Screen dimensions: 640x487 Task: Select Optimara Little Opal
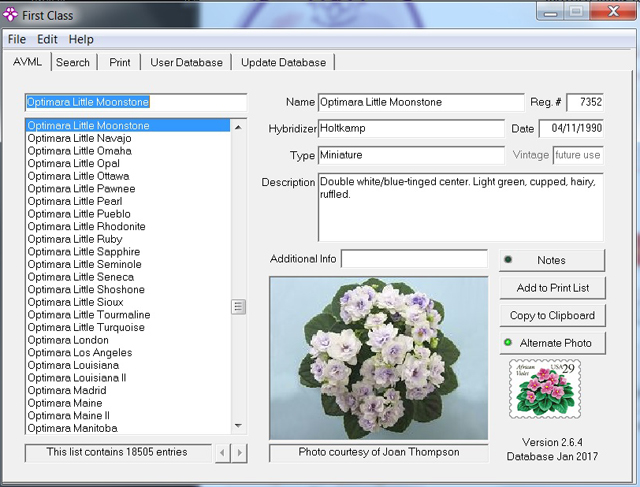pos(128,163)
